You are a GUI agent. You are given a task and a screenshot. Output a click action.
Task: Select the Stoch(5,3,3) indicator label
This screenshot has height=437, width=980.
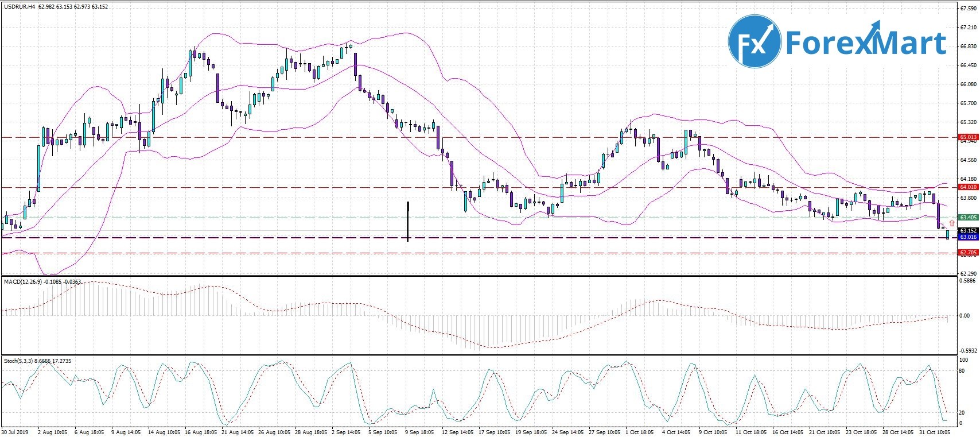click(x=18, y=361)
